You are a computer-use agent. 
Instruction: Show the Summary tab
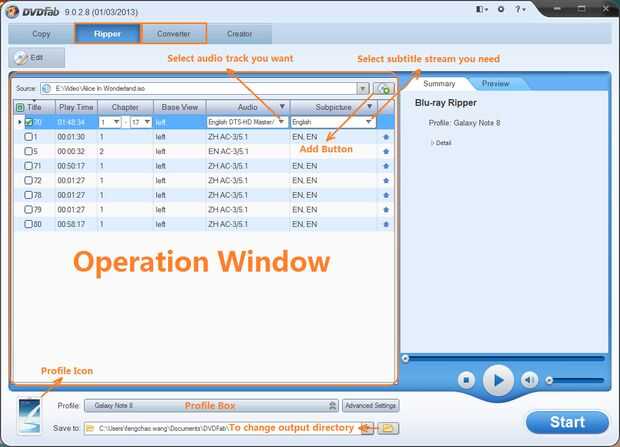click(x=439, y=83)
